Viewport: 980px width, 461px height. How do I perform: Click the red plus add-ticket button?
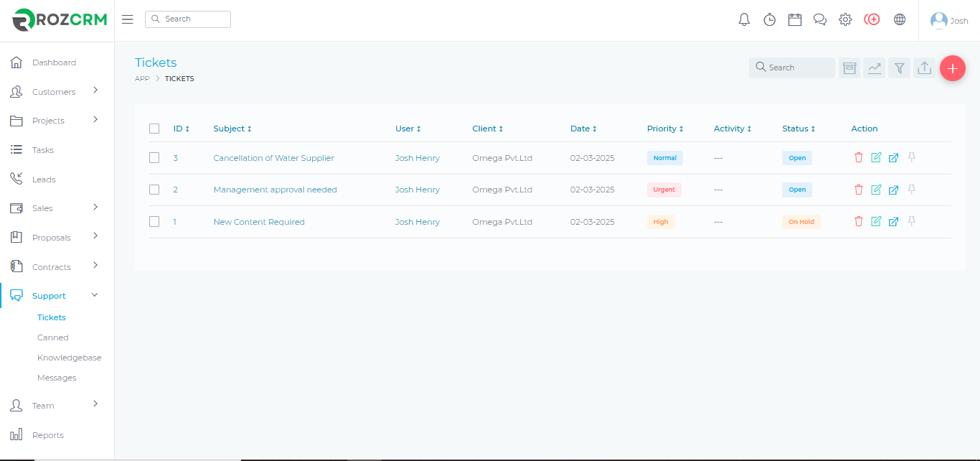coord(952,68)
